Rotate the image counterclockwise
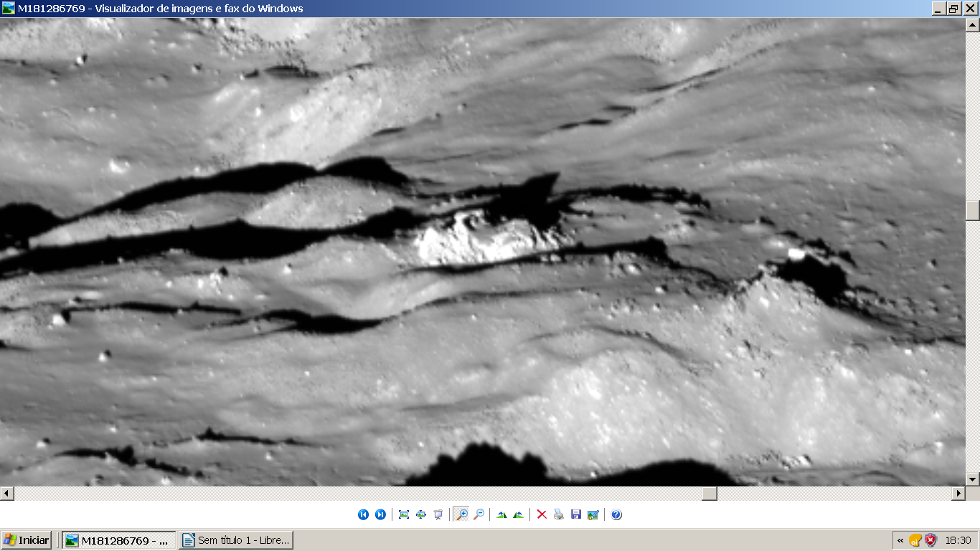980x551 pixels. click(x=518, y=514)
